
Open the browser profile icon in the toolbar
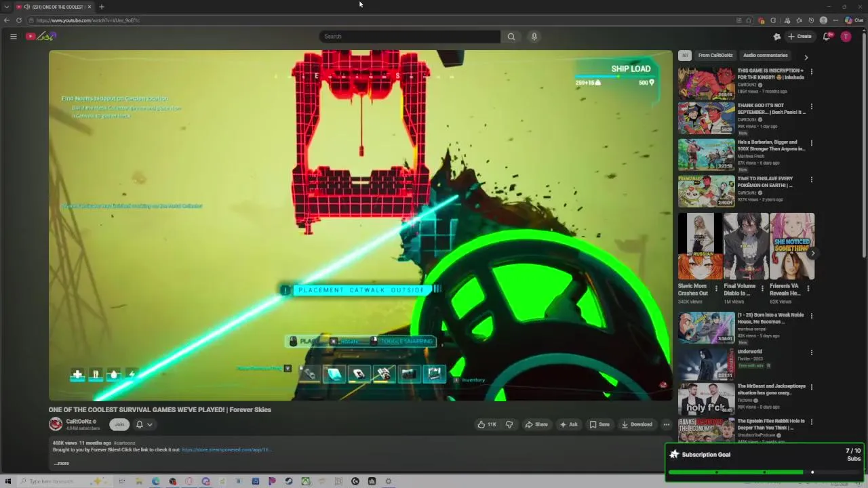[823, 20]
